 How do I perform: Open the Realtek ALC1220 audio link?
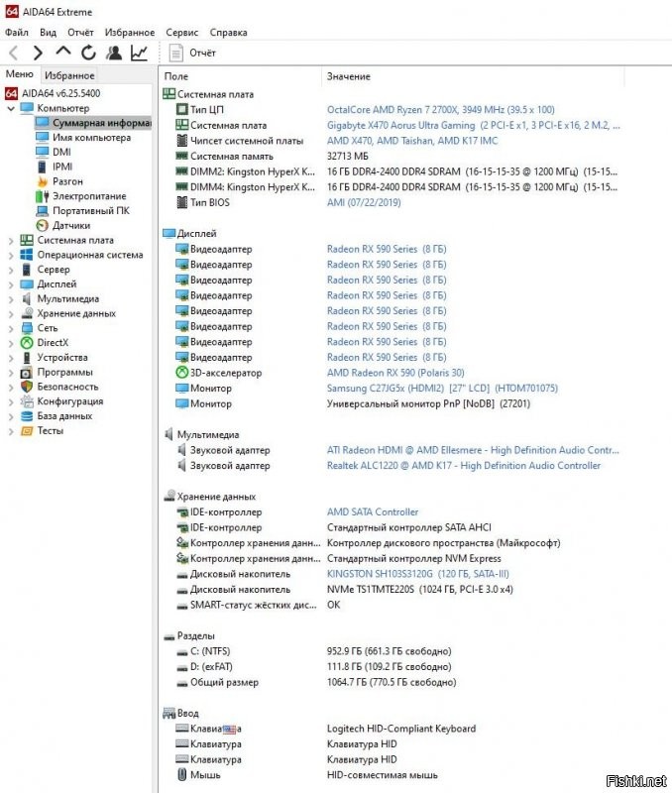[x=464, y=466]
